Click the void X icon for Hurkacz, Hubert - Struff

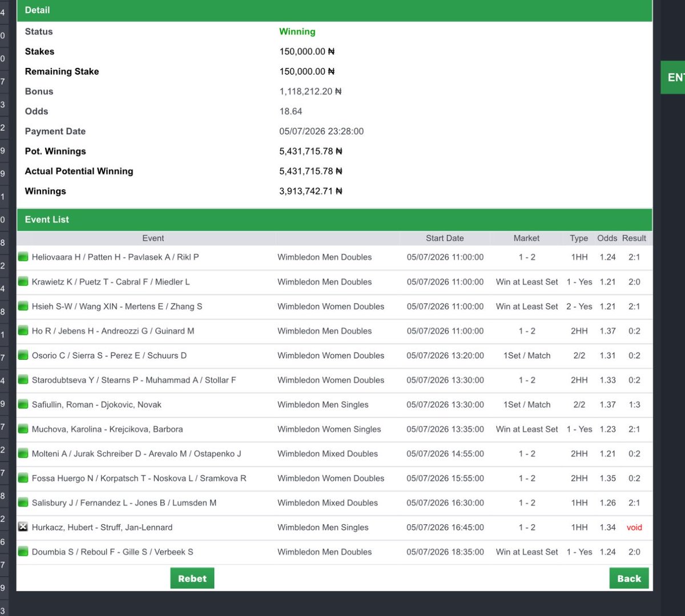(23, 526)
